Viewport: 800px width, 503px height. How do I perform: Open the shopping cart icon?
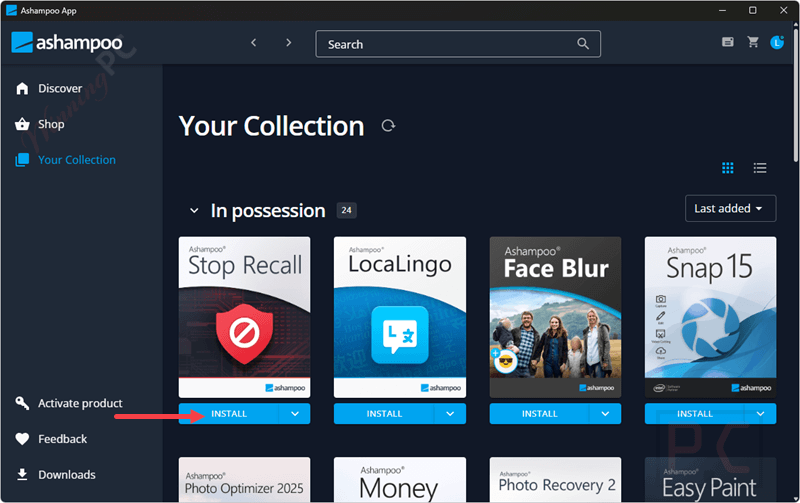coord(753,42)
